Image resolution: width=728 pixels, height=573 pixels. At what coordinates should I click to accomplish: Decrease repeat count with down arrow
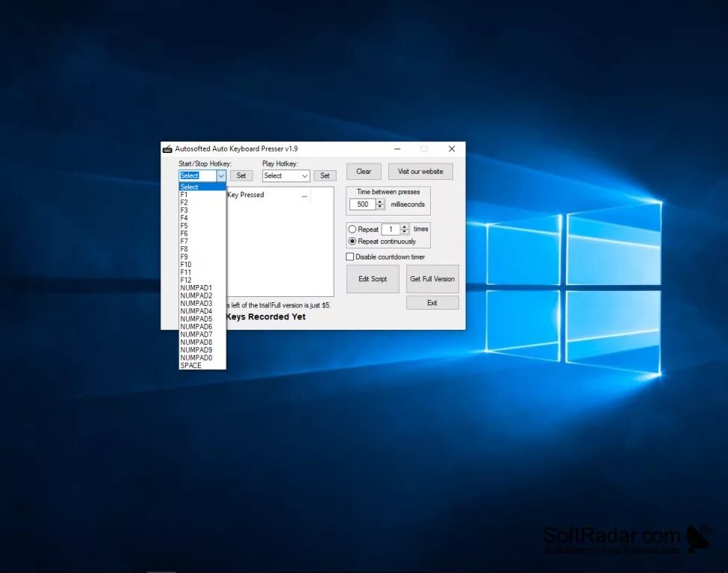pos(405,232)
